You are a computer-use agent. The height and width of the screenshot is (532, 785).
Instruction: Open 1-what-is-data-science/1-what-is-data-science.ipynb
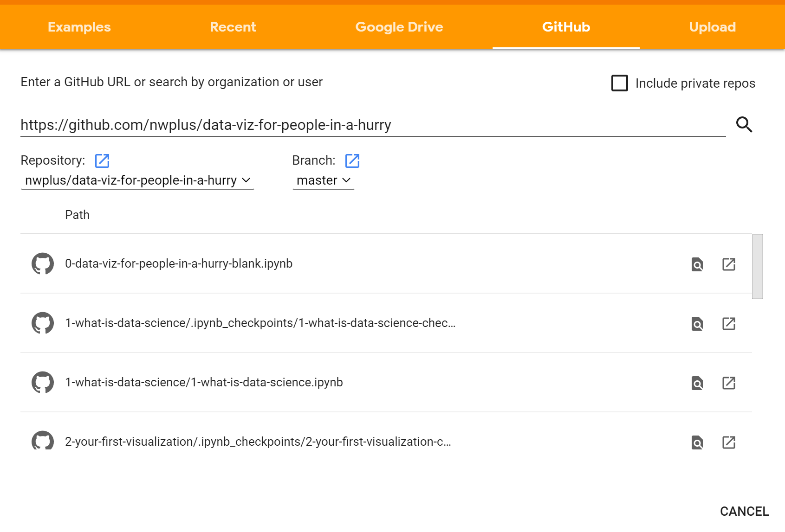[x=204, y=382]
